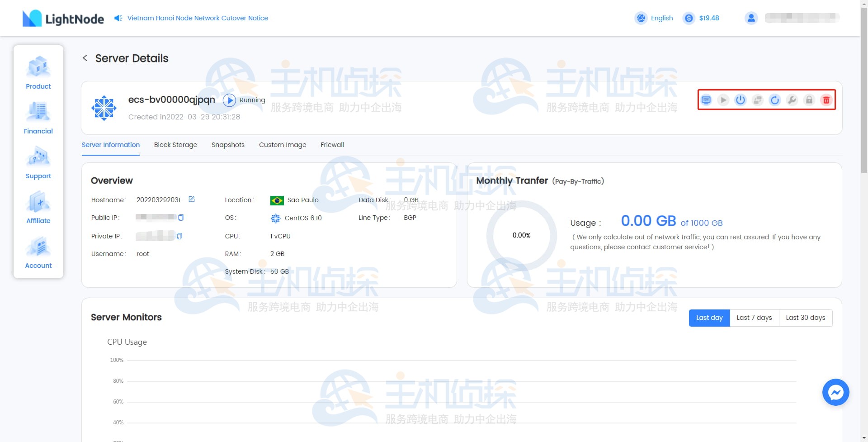Open the Support section in the sidebar
Viewport: 868px width, 442px height.
click(38, 162)
